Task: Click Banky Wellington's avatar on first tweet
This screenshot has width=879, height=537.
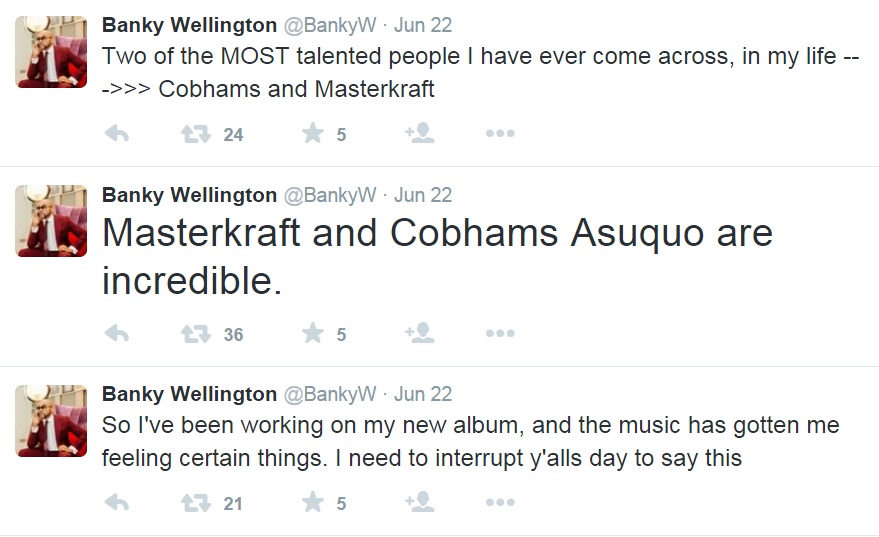Action: pos(52,51)
